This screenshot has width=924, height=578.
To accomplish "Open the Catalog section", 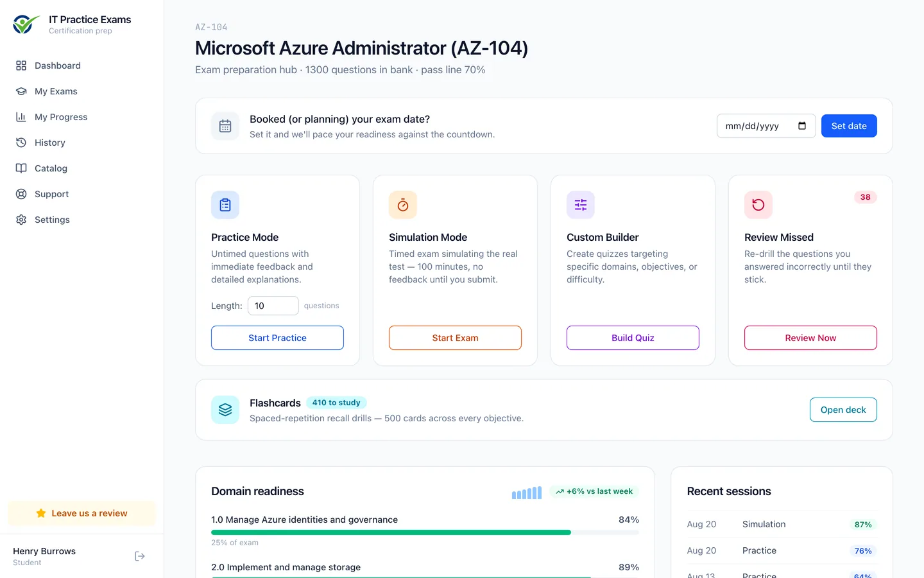I will tap(82, 168).
